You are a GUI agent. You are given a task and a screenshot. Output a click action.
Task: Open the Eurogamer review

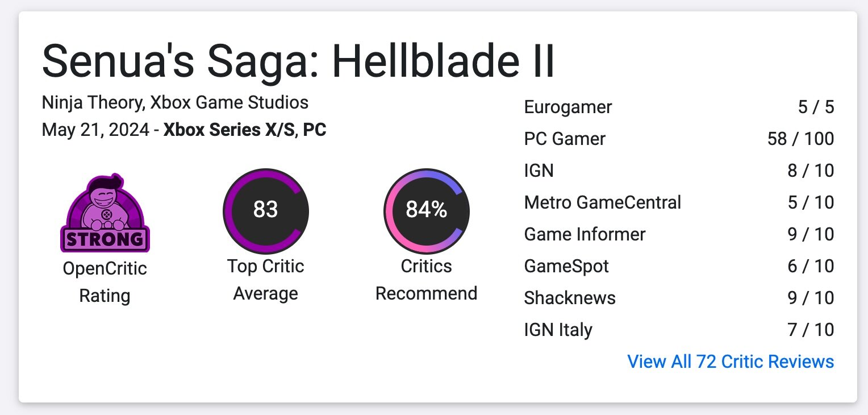tap(568, 107)
